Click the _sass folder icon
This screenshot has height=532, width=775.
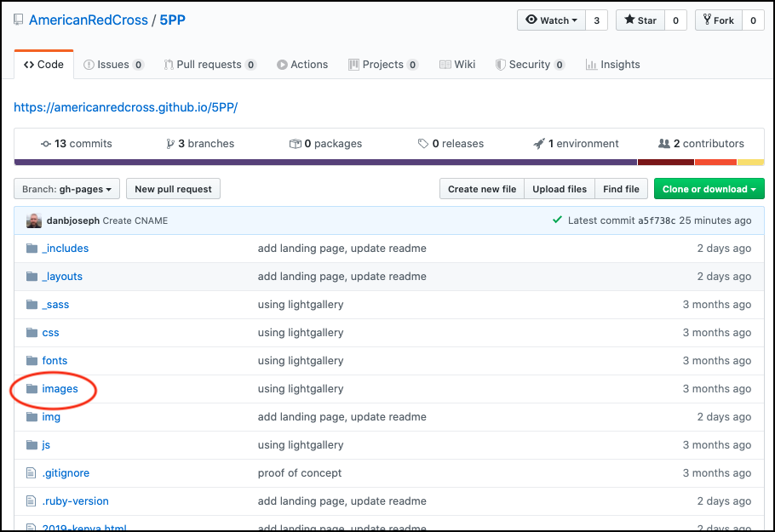tap(32, 304)
